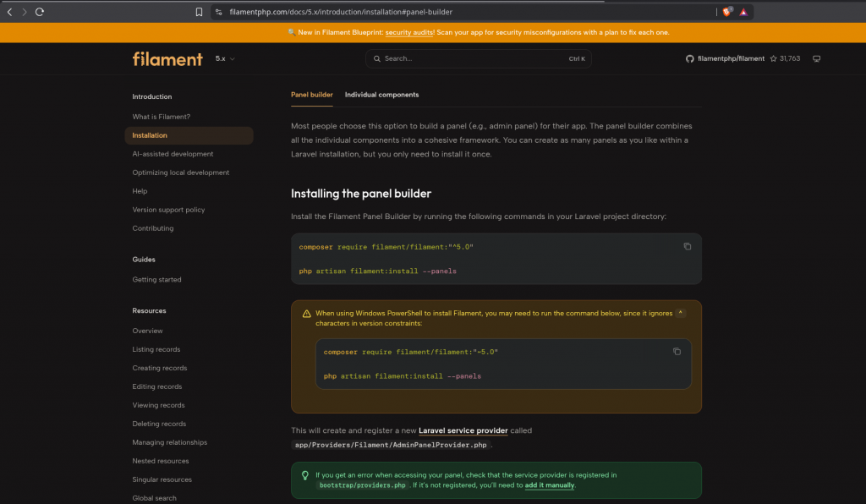
Task: Click the address bar URL
Action: coord(341,12)
